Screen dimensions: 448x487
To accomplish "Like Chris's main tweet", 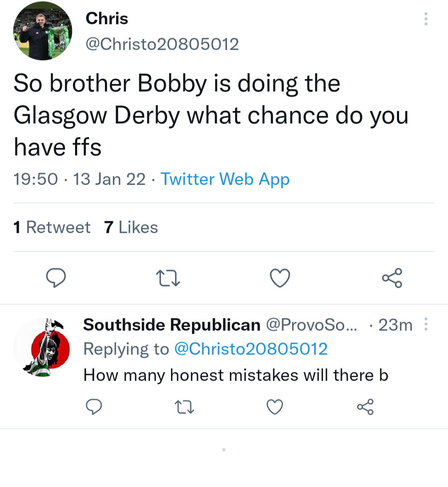I will point(280,278).
